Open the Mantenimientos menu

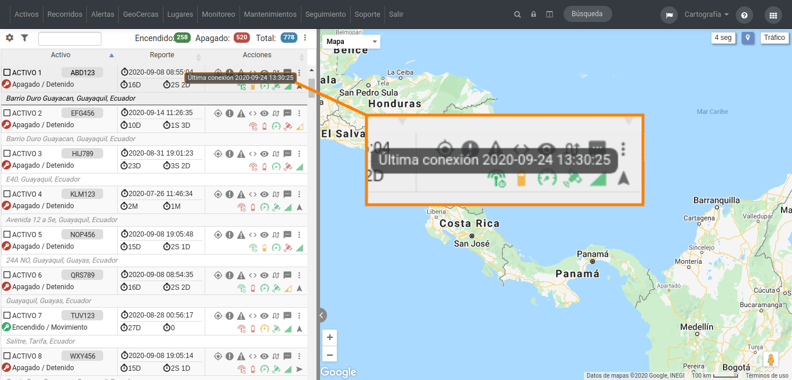(x=271, y=15)
